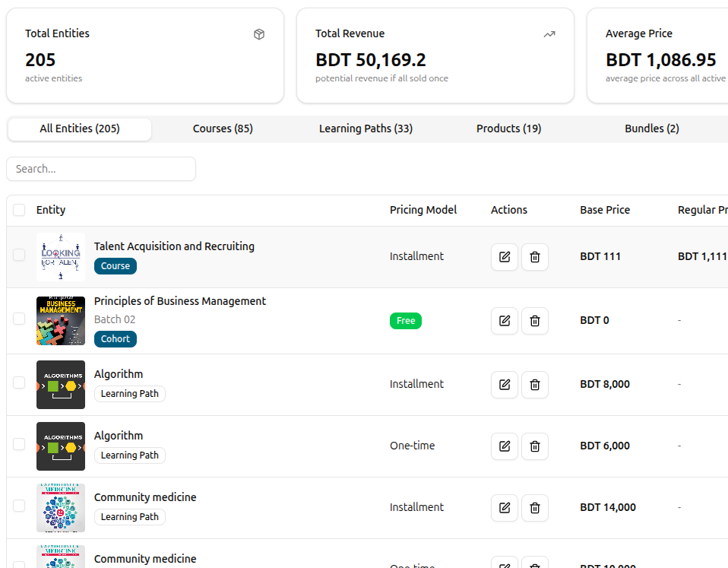The height and width of the screenshot is (568, 728).
Task: Open the Business Management course thumbnail
Action: click(x=61, y=321)
